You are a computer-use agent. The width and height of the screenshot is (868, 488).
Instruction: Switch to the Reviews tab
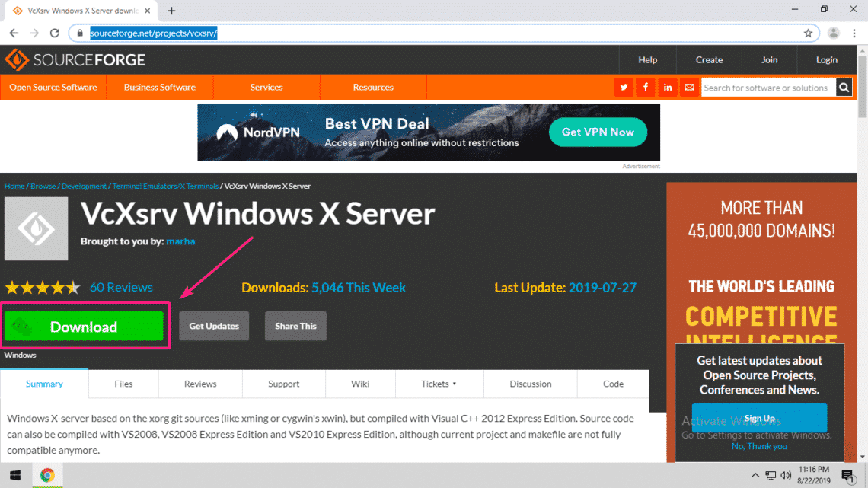coord(200,384)
